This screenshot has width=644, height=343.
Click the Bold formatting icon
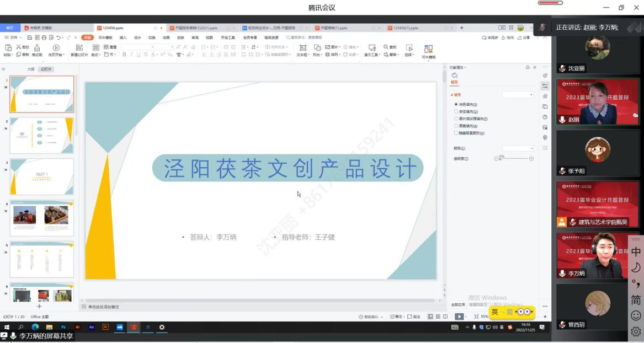coord(124,55)
